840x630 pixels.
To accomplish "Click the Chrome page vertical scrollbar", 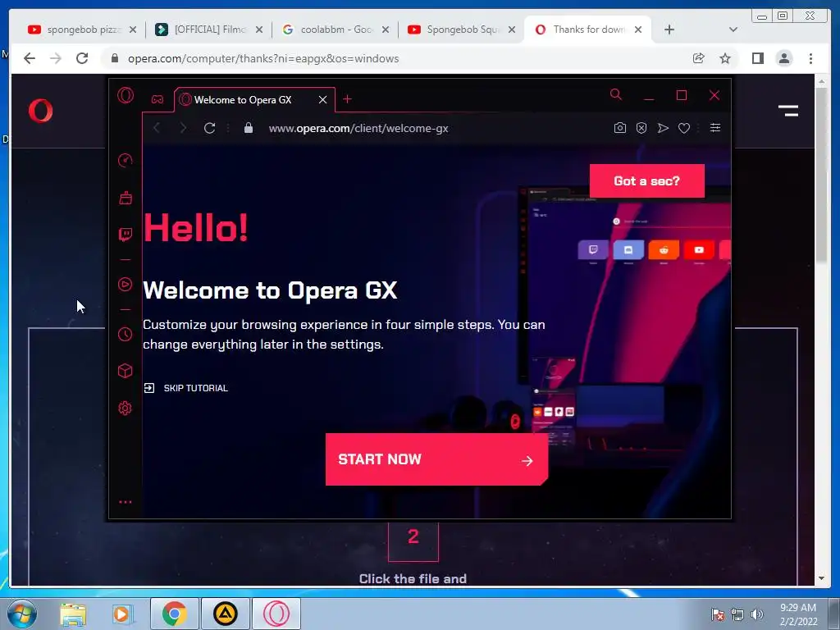I will [x=821, y=174].
